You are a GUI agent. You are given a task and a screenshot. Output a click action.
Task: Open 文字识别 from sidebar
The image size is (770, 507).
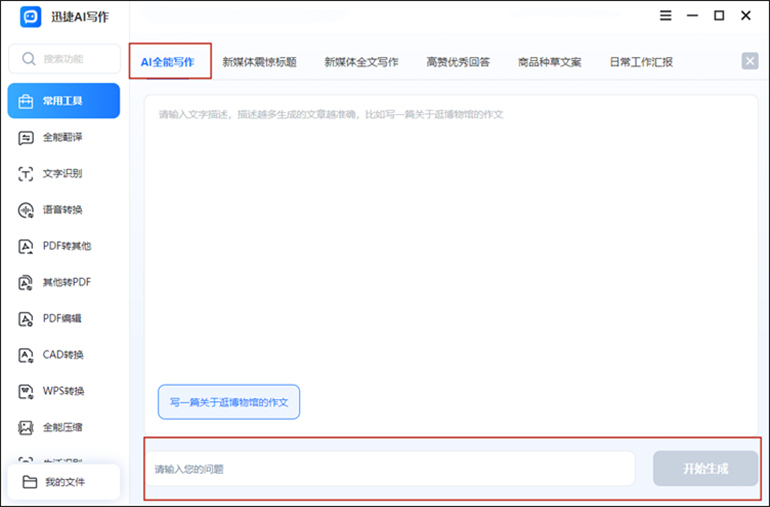tap(64, 174)
